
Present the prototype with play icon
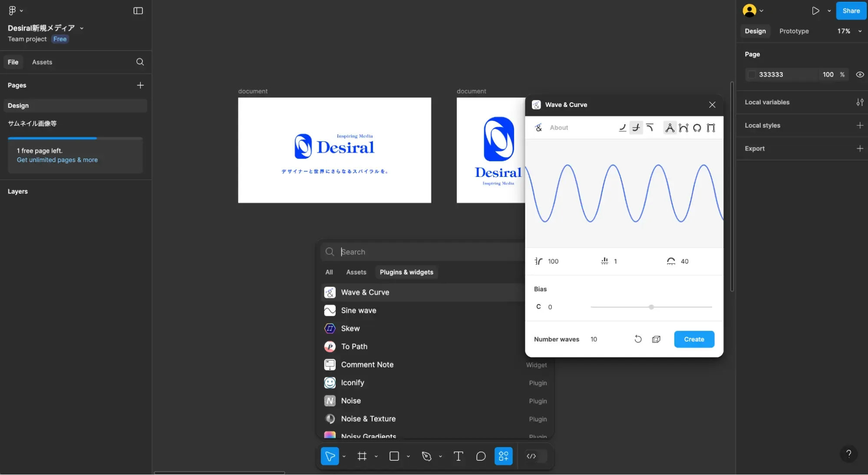coord(815,10)
